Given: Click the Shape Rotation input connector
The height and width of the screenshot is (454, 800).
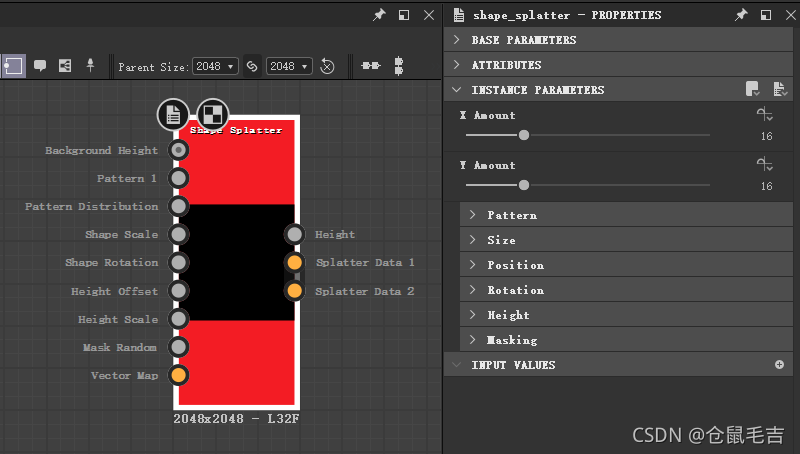Looking at the screenshot, I should coord(179,262).
